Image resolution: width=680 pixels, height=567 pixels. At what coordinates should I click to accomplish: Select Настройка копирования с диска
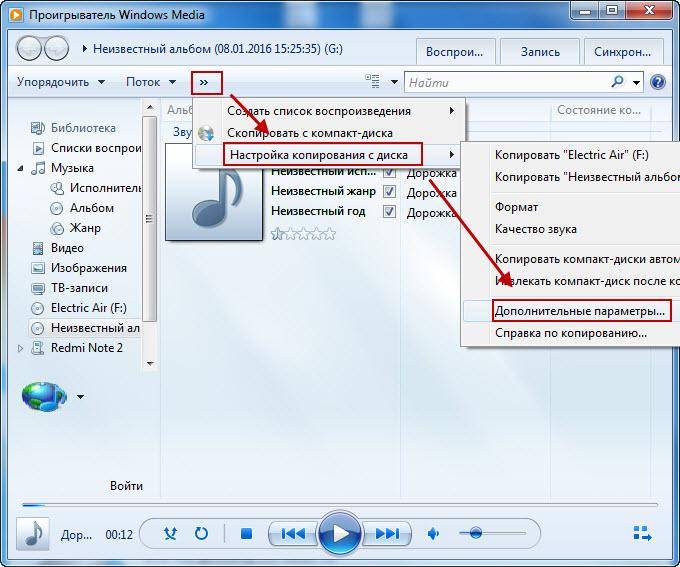pyautogui.click(x=329, y=154)
